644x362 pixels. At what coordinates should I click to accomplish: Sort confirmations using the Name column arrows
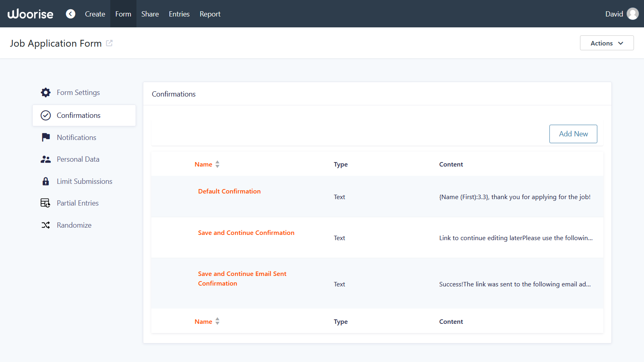(217, 164)
